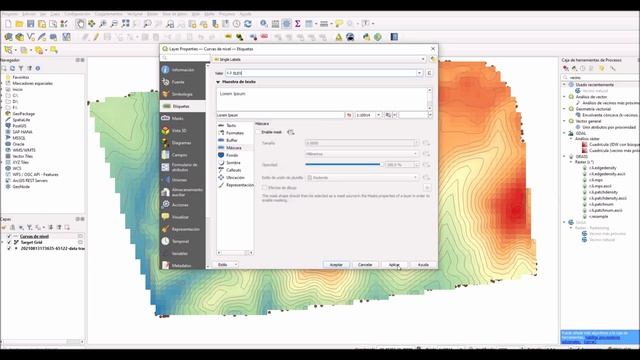Open the Información section in Layer Properties

point(183,70)
